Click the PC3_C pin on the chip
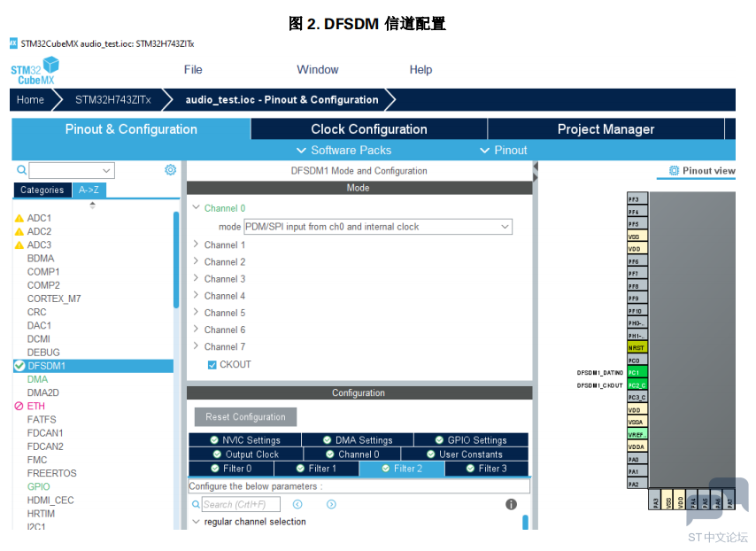756x551 pixels. (x=636, y=397)
